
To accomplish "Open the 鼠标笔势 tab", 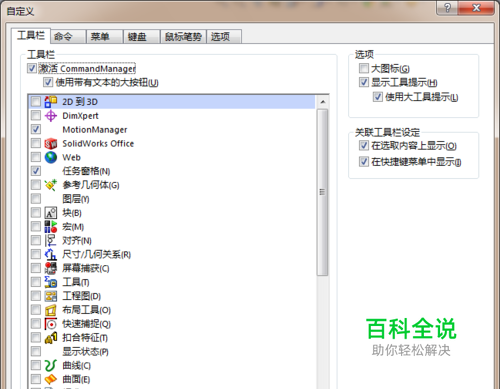I will [183, 36].
